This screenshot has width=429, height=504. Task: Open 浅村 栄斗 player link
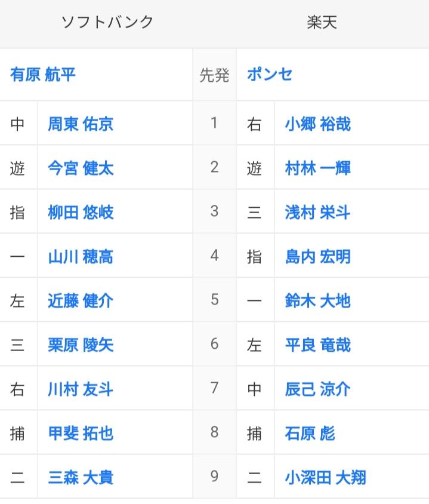[317, 213]
